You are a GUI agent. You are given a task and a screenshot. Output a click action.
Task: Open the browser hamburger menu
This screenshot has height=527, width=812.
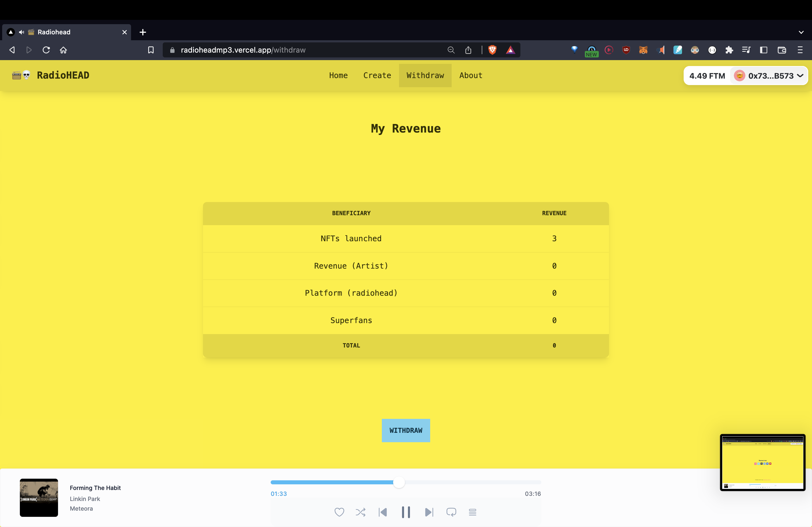[800, 50]
